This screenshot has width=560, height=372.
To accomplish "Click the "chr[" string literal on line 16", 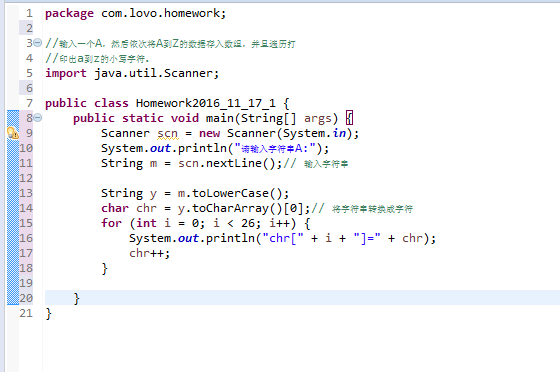I will pos(283,238).
